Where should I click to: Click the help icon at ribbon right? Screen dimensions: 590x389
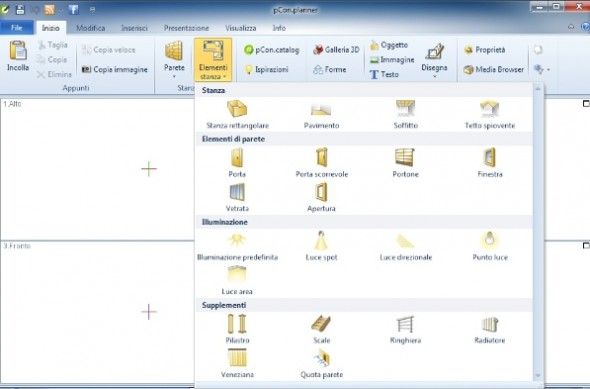pos(585,27)
